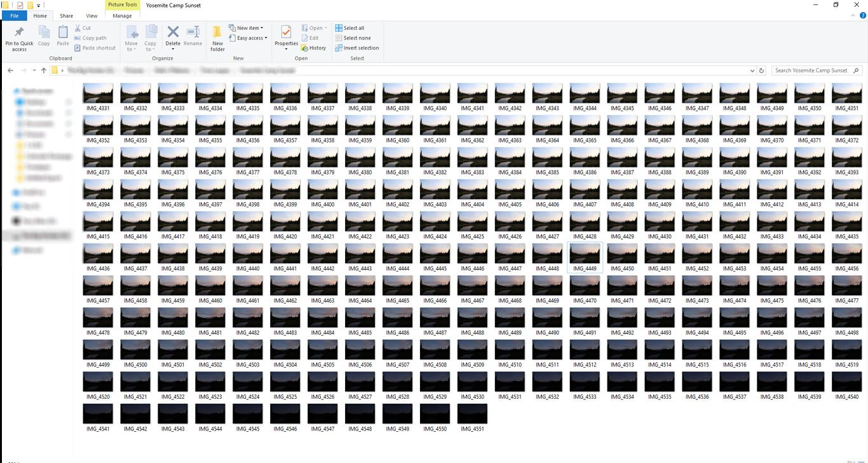Refresh the folder view
Viewport: 868px width, 463px height.
pos(762,71)
